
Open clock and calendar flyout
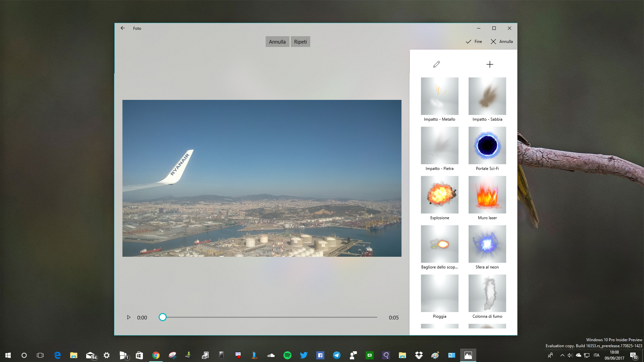[614, 355]
